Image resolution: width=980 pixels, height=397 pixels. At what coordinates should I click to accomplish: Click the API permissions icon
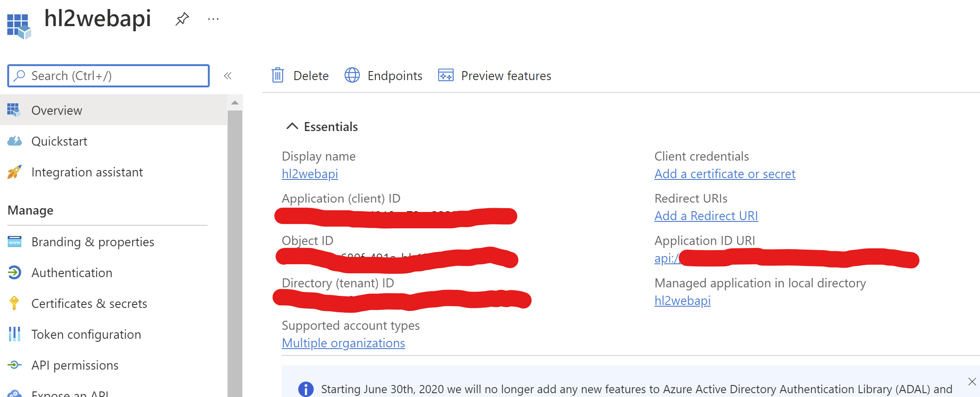click(14, 365)
